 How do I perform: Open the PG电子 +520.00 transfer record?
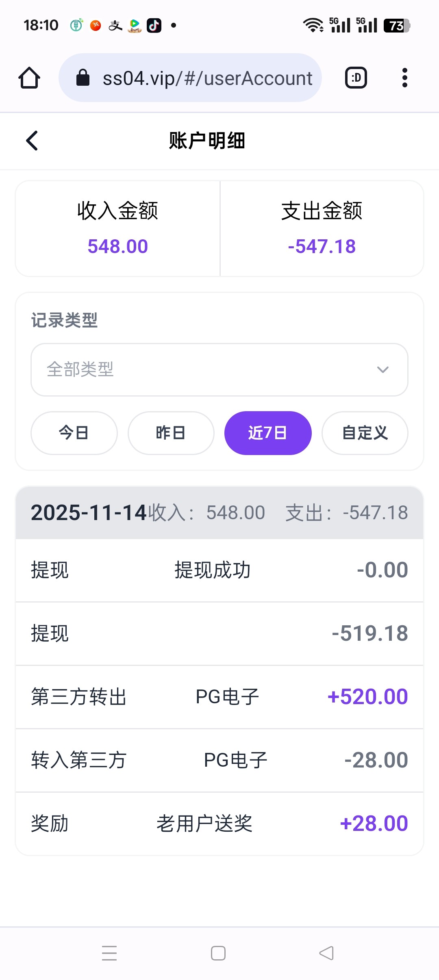[219, 697]
